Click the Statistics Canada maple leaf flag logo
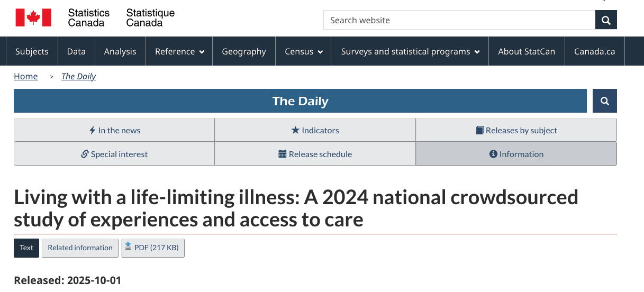The width and height of the screenshot is (644, 292). (x=33, y=17)
